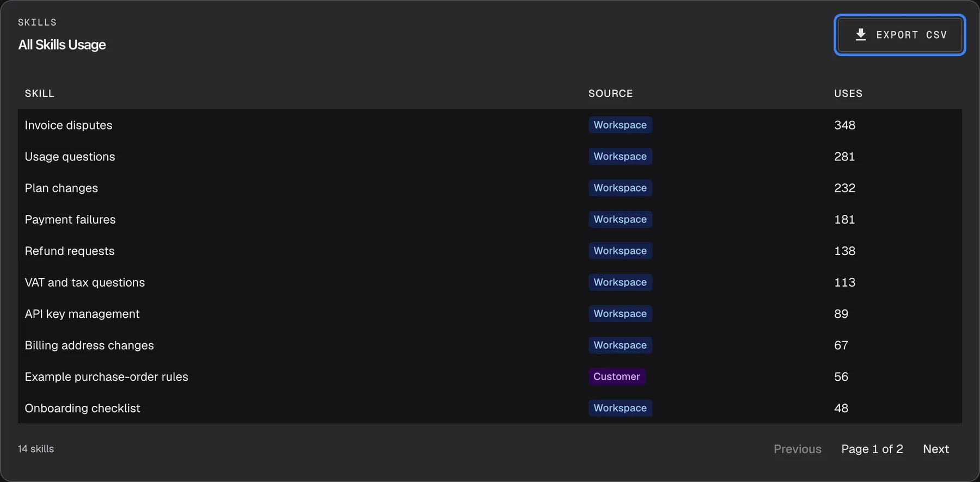Click the 56 uses value
Screen dimensions: 980x482
click(x=841, y=377)
